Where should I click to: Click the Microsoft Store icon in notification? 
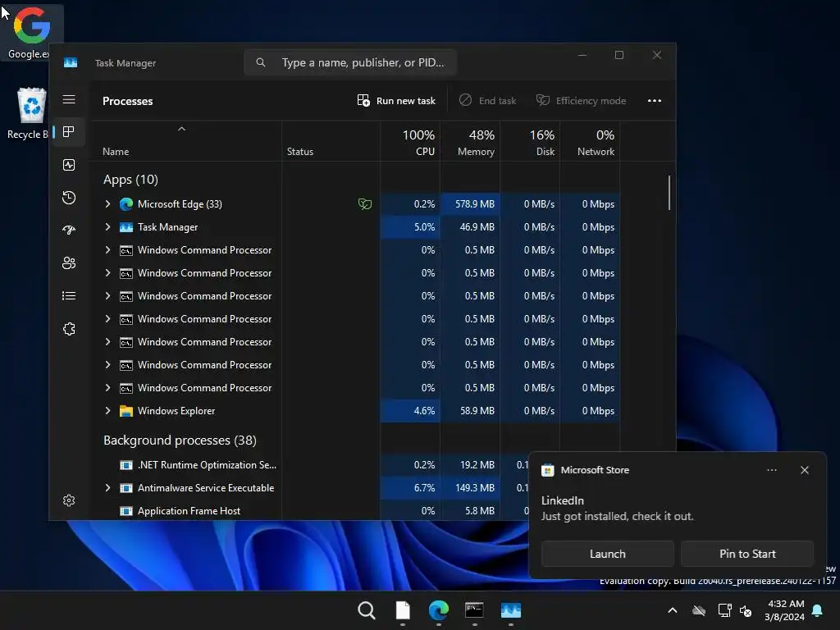coord(547,470)
